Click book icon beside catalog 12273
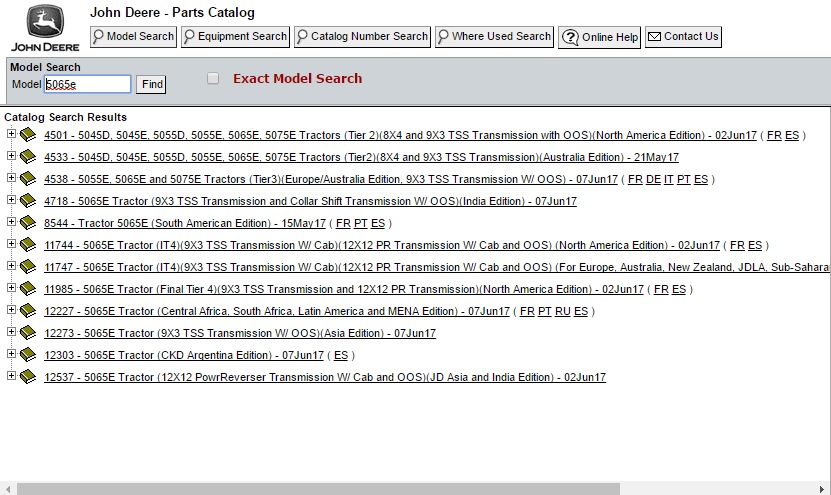Viewport: 831px width, 495px height. (27, 333)
